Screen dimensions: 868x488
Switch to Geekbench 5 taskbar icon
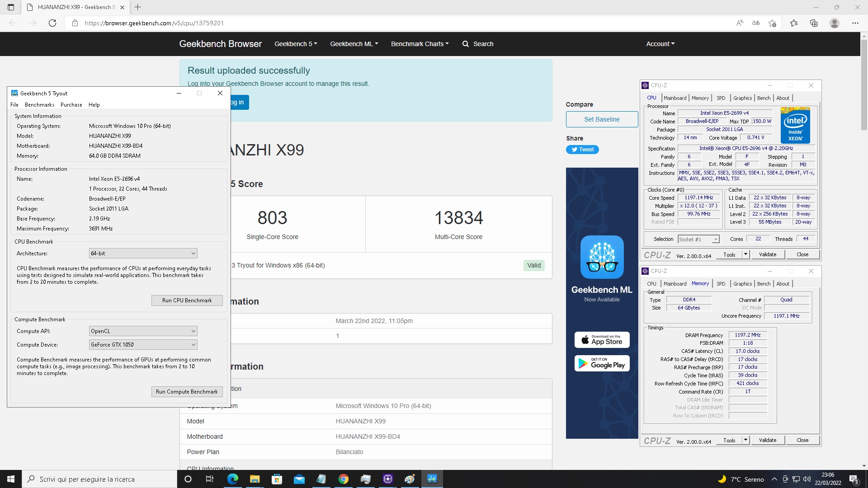pyautogui.click(x=432, y=479)
